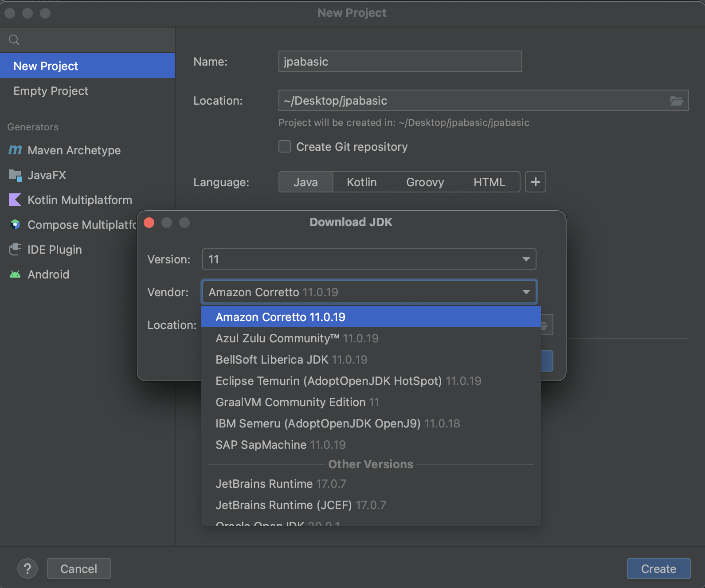Image resolution: width=705 pixels, height=588 pixels.
Task: Click the JavaFX generator icon
Action: [15, 175]
